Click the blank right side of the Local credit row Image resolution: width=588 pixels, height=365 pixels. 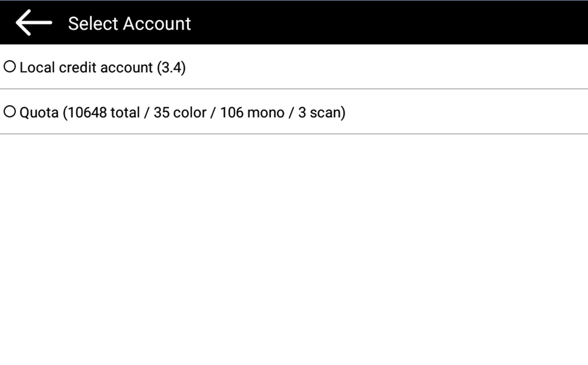(389, 67)
